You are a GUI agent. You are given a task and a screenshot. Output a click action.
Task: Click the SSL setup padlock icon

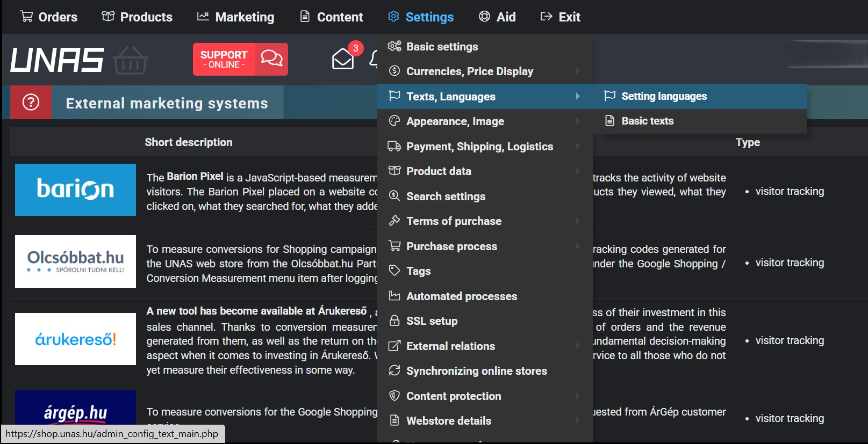tap(394, 321)
